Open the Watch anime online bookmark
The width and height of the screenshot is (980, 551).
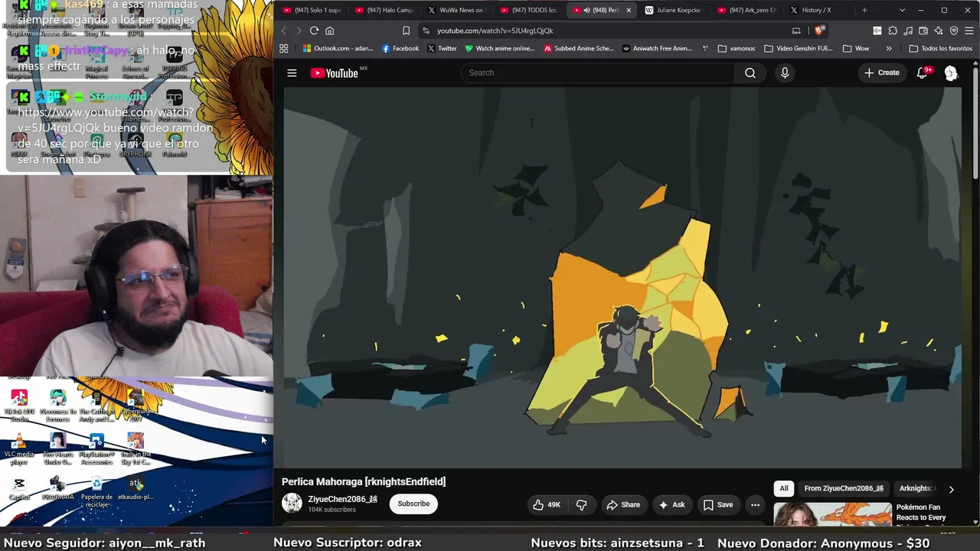click(500, 48)
